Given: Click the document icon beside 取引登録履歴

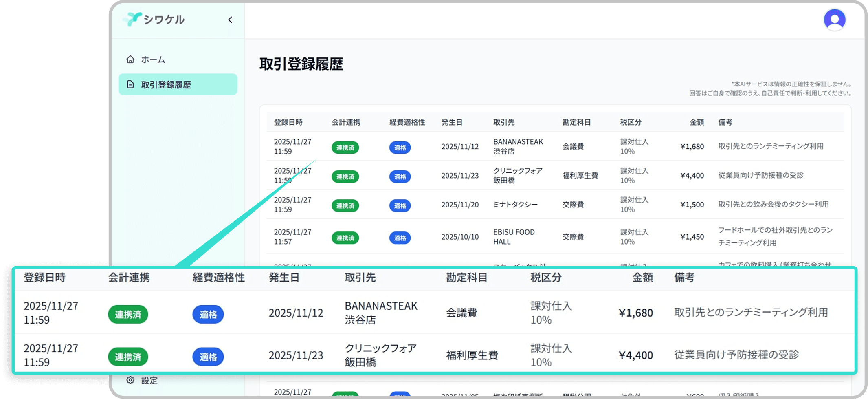Looking at the screenshot, I should 130,84.
